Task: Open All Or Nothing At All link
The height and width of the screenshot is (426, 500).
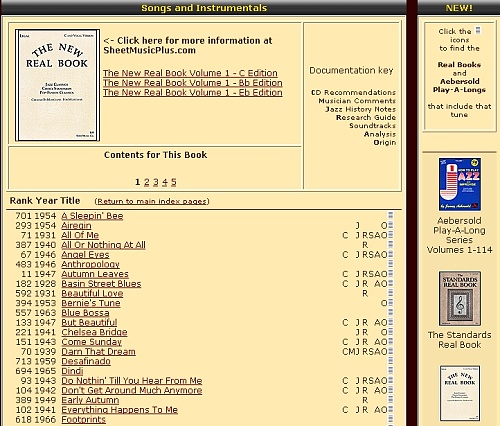Action: click(103, 245)
